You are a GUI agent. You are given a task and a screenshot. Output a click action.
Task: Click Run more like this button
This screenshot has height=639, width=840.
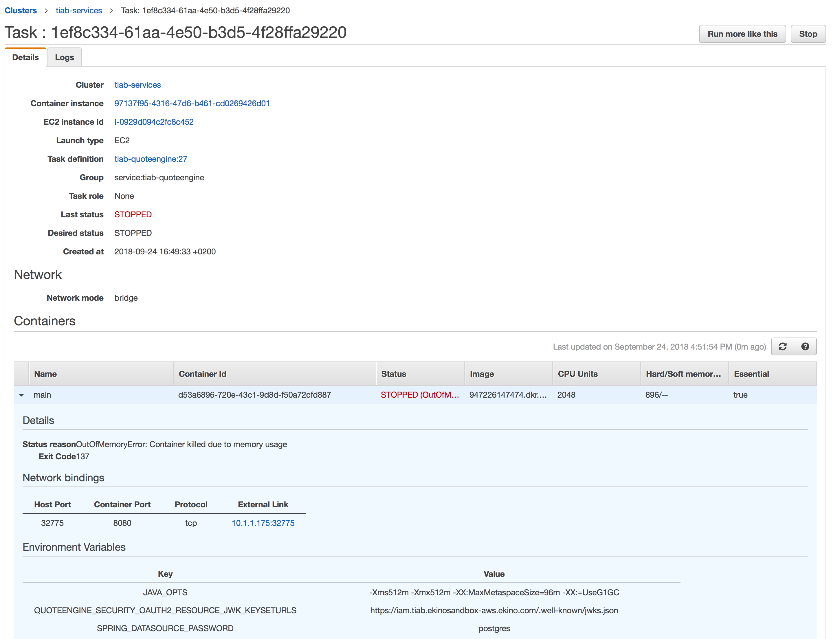click(742, 34)
